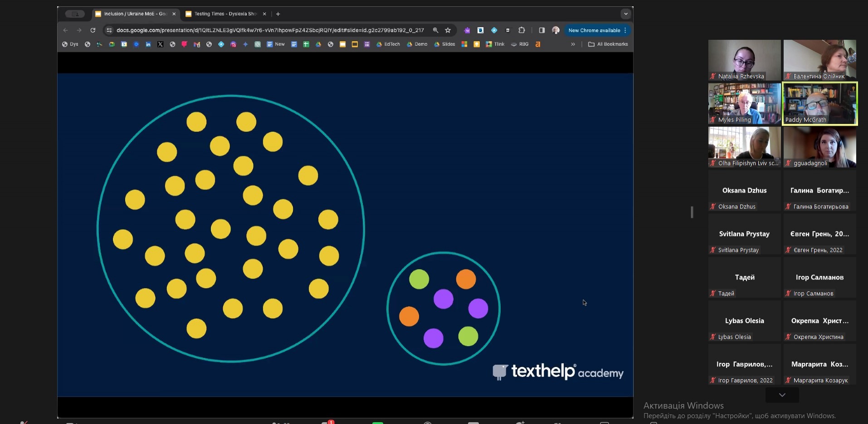Click the X (Twitter) bookmark icon

pos(160,44)
